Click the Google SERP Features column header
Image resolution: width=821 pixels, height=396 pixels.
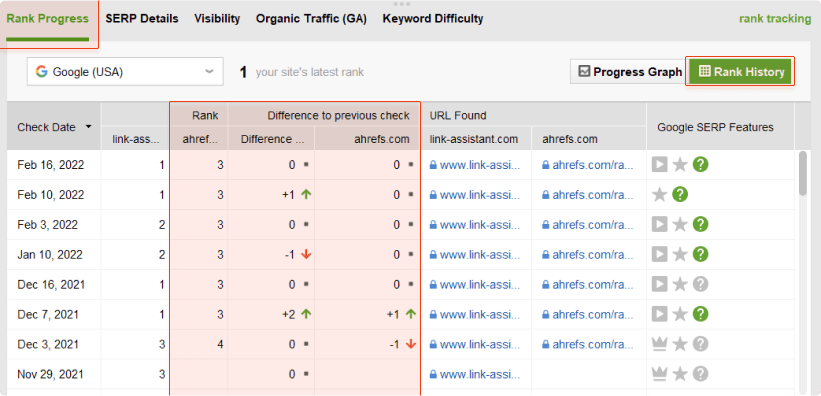[715, 127]
